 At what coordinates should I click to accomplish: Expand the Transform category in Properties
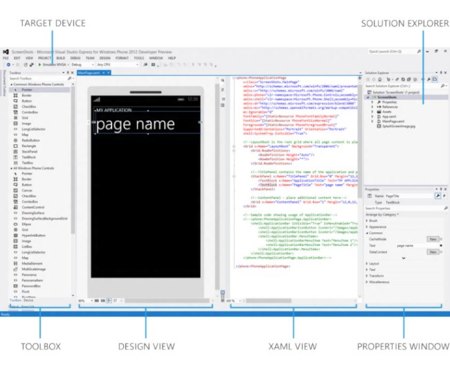click(x=367, y=276)
